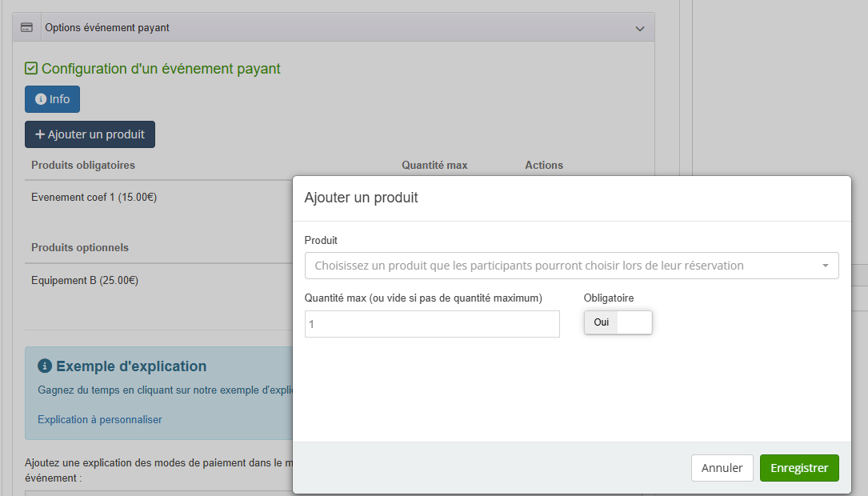Click the plus Ajouter un produit button
Viewport: 868px width, 496px height.
click(90, 134)
